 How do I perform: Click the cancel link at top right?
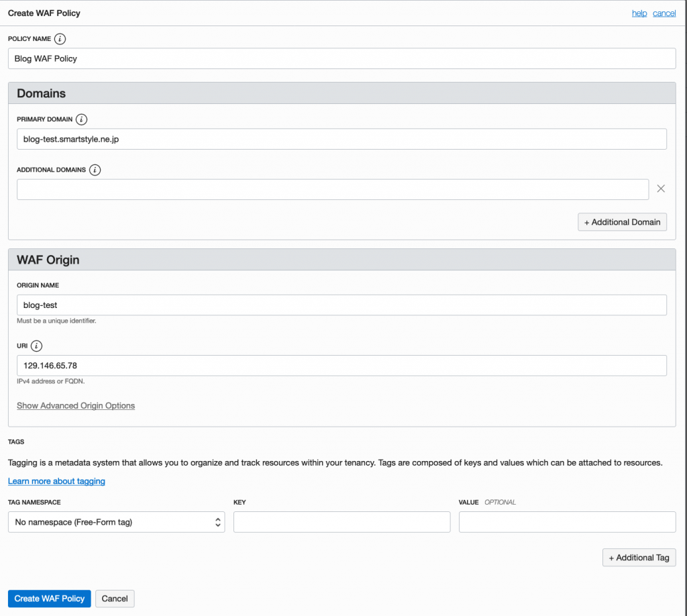pos(664,13)
